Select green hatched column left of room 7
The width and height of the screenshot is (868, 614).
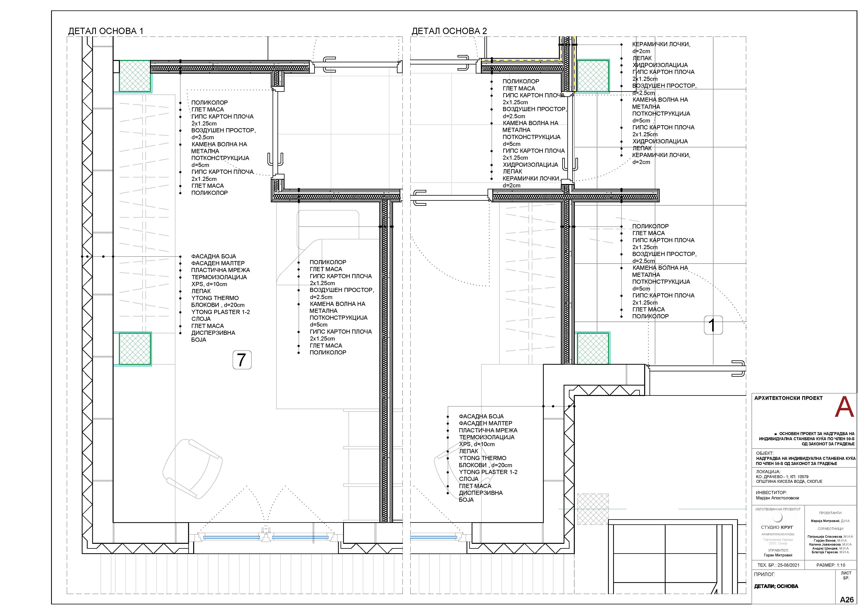pos(135,349)
